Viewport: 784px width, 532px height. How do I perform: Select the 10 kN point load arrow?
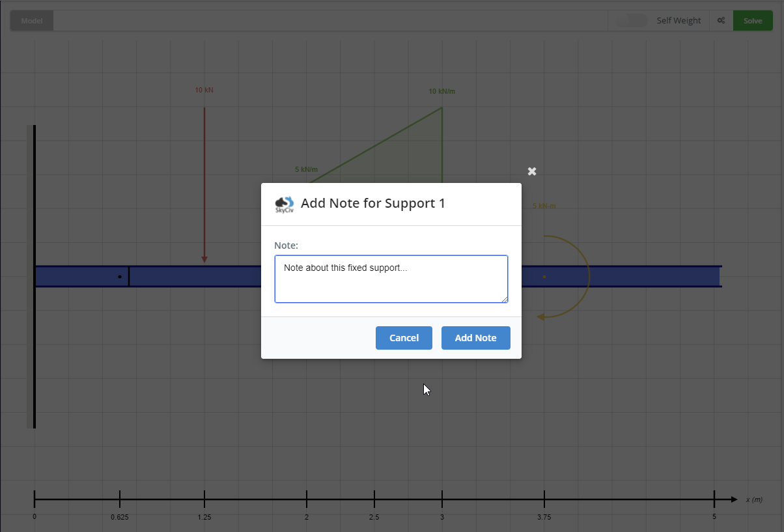[204, 182]
